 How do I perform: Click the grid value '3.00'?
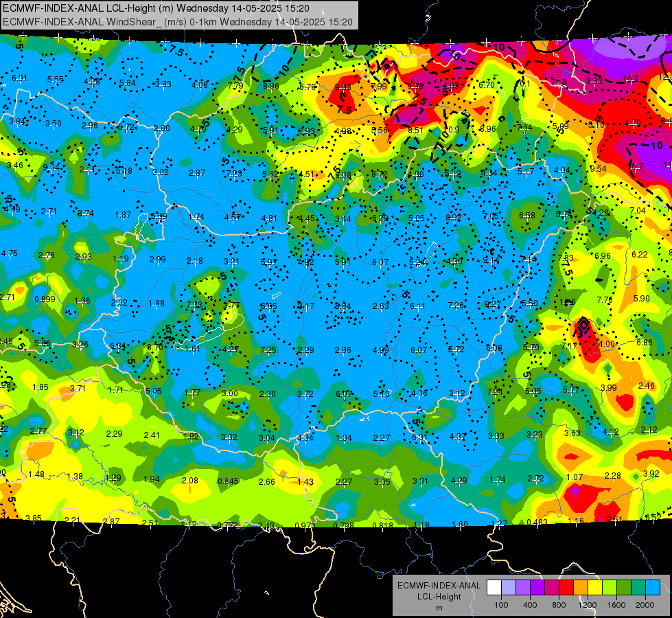[230, 393]
